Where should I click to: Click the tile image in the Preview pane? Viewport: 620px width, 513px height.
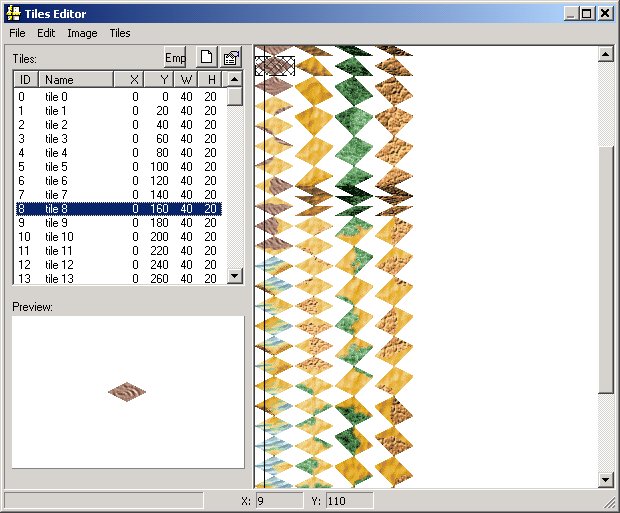click(127, 391)
